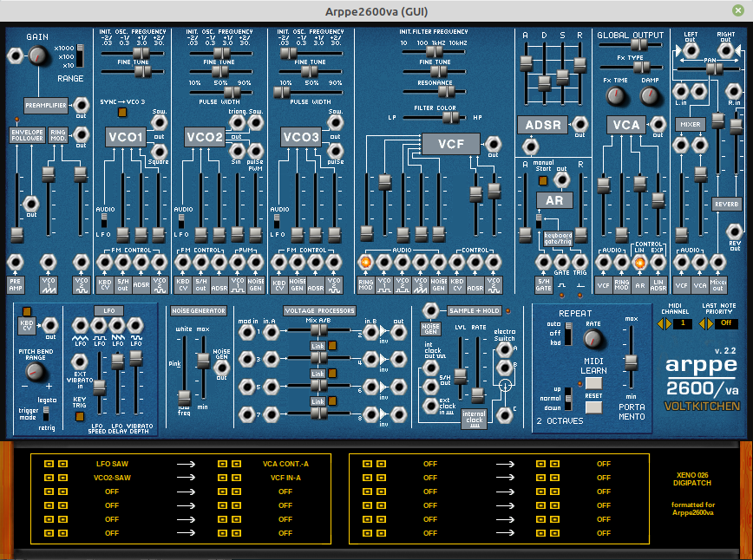Click the MIDI LEARN button
This screenshot has width=753, height=560.
[593, 383]
